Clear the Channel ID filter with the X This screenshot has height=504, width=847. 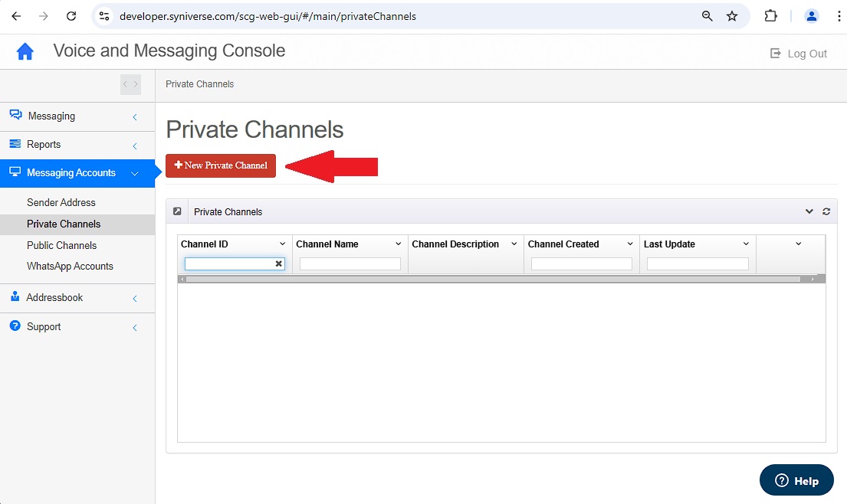[279, 263]
